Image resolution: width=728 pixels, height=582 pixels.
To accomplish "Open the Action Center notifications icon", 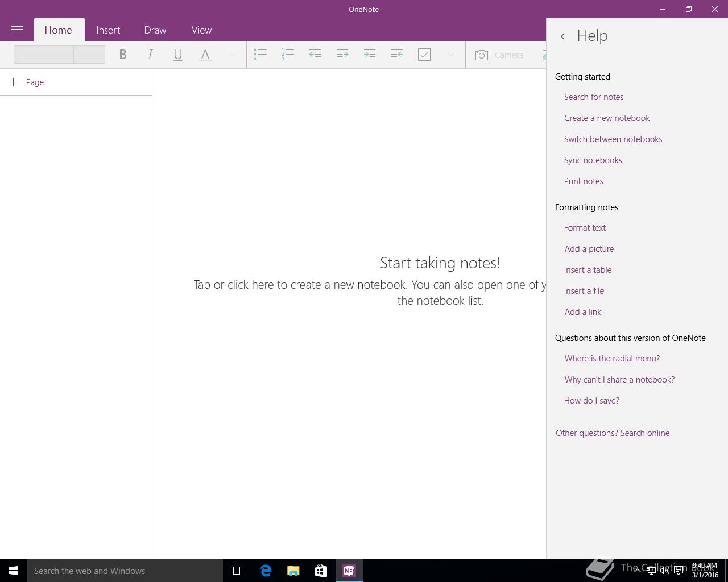I will click(679, 571).
